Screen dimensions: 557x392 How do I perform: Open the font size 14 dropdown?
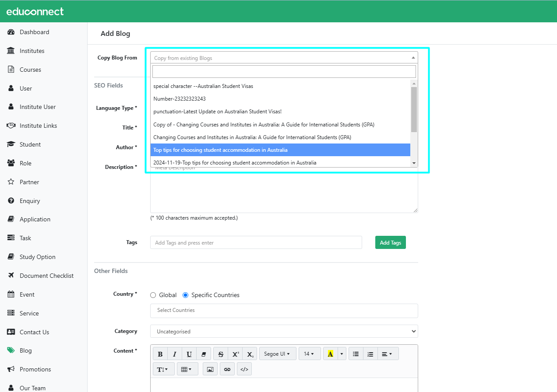coord(309,354)
